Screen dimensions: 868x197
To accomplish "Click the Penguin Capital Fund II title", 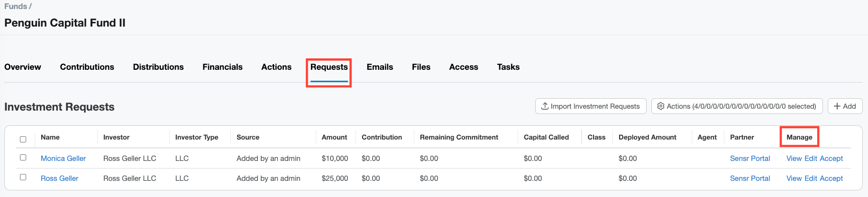I will [65, 23].
